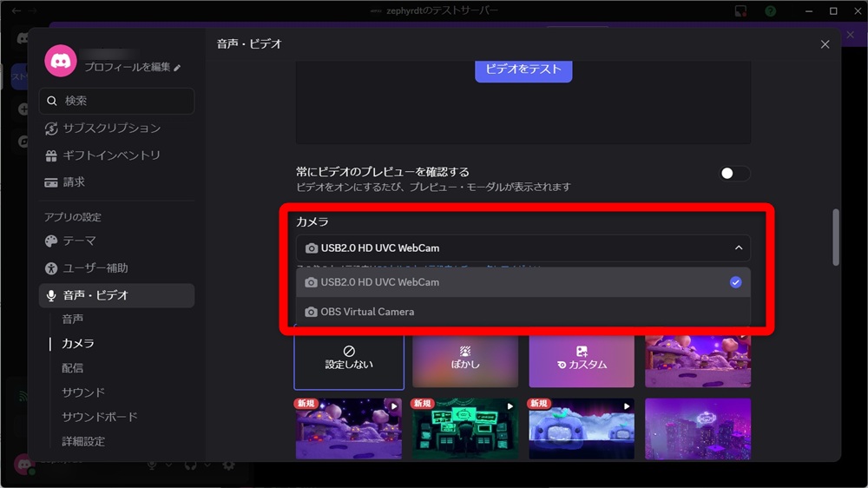Screen dimensions: 868x488
Task: Click camera icon next to OBS Virtual Camera
Action: pyautogui.click(x=311, y=312)
